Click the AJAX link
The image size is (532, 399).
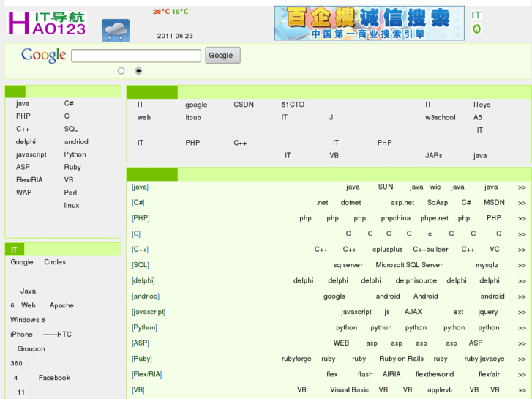coord(413,312)
